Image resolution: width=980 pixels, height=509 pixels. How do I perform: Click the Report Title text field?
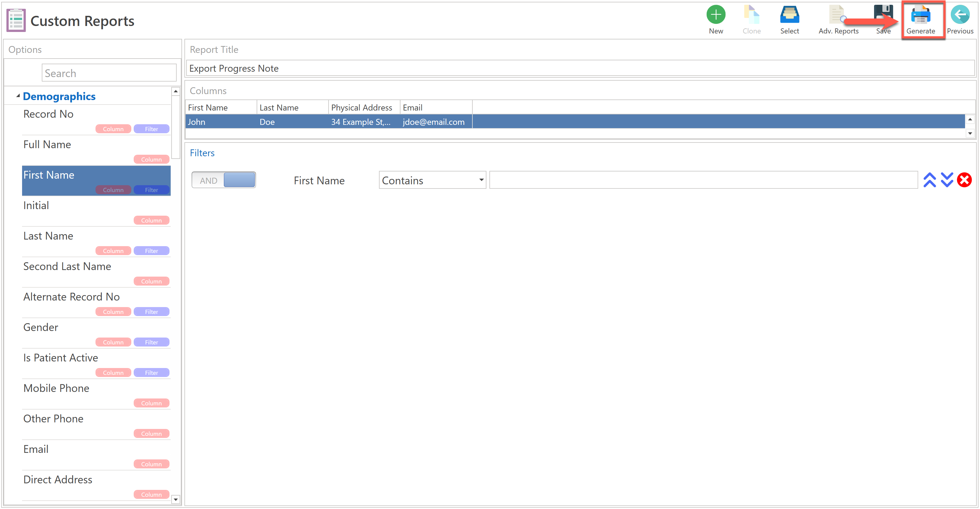(x=580, y=68)
